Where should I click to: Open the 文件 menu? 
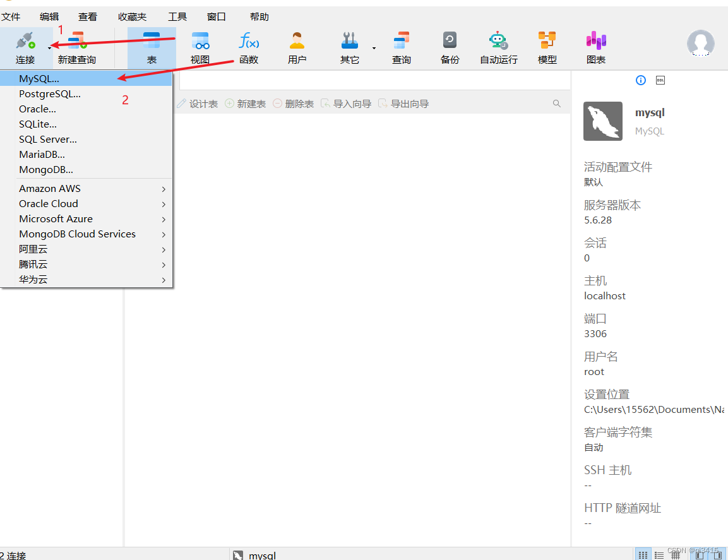point(11,17)
